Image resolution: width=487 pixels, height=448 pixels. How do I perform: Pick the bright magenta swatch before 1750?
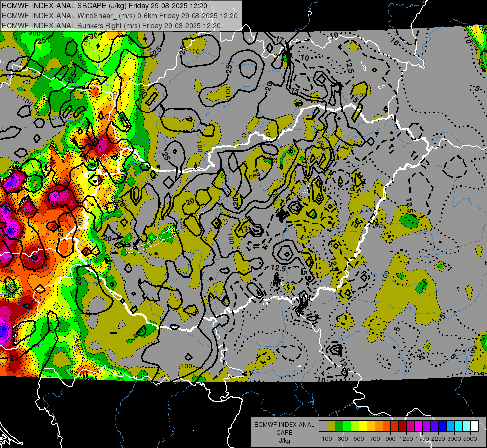point(419,426)
